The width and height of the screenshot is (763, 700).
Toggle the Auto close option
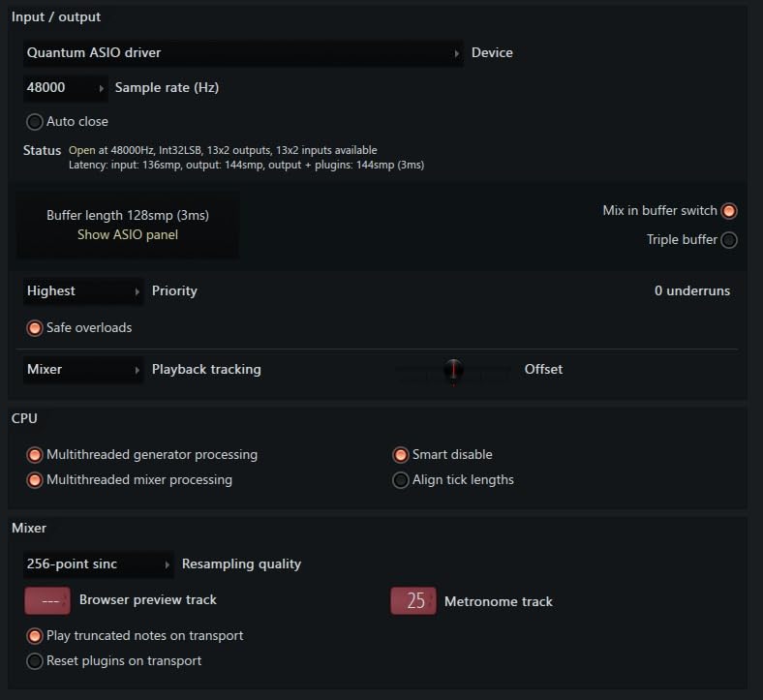click(x=35, y=122)
